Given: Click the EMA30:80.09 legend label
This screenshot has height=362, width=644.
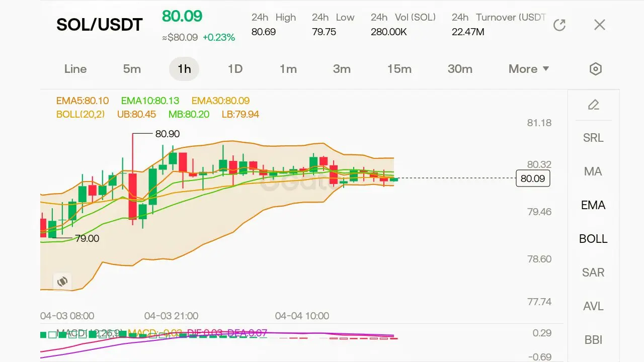Looking at the screenshot, I should click(x=220, y=101).
